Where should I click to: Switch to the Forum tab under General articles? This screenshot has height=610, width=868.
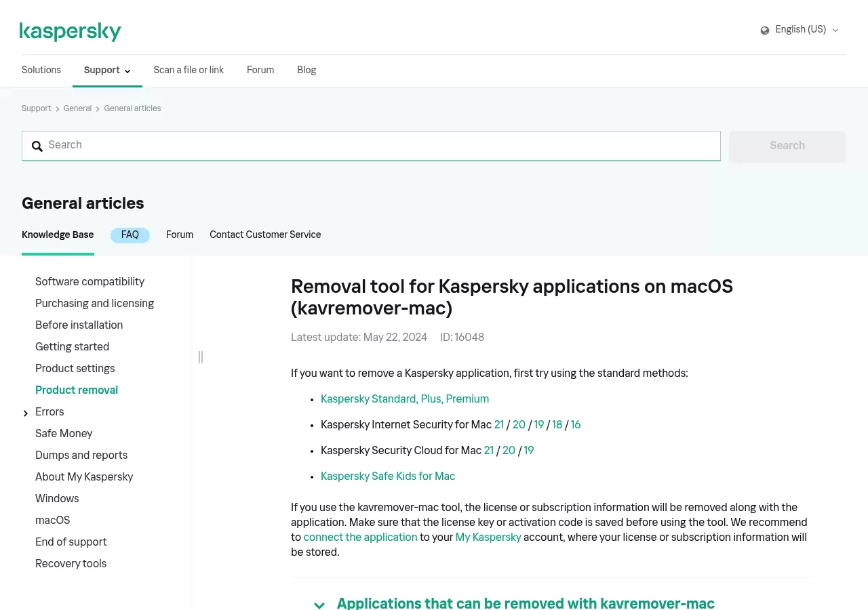click(x=180, y=235)
